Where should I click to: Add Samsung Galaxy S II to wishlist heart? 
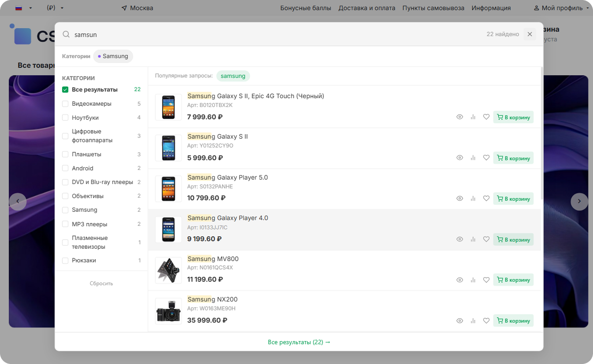coord(486,158)
